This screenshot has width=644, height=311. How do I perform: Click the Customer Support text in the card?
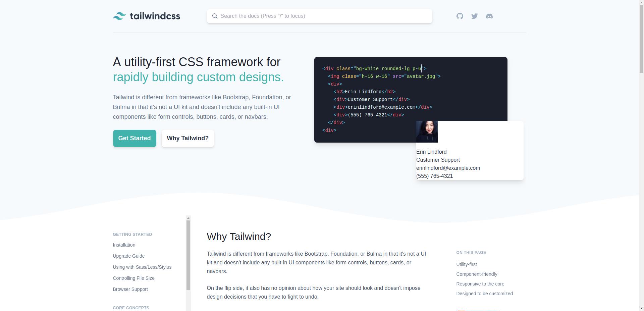click(x=438, y=160)
